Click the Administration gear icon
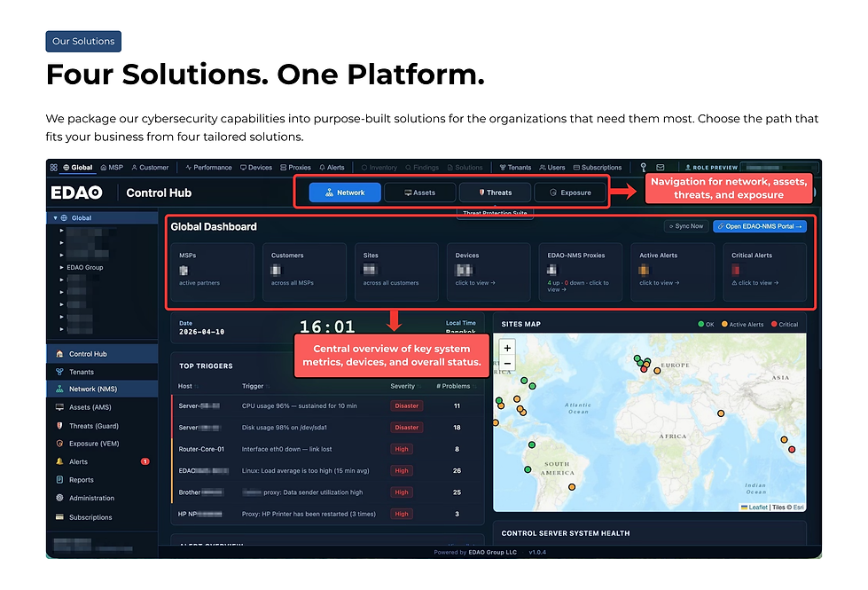Viewport: 868px width, 590px height. pos(59,498)
